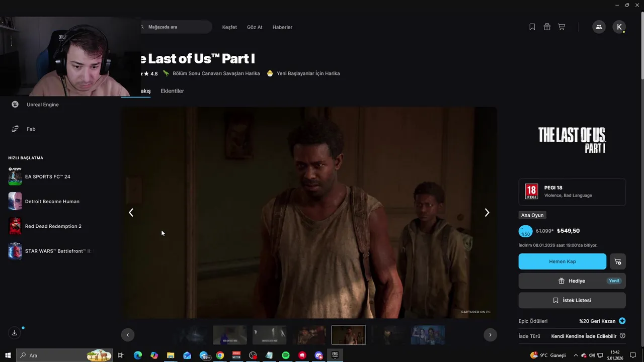Select the last thumbnail showing two people
This screenshot has height=362, width=644.
pos(428,335)
